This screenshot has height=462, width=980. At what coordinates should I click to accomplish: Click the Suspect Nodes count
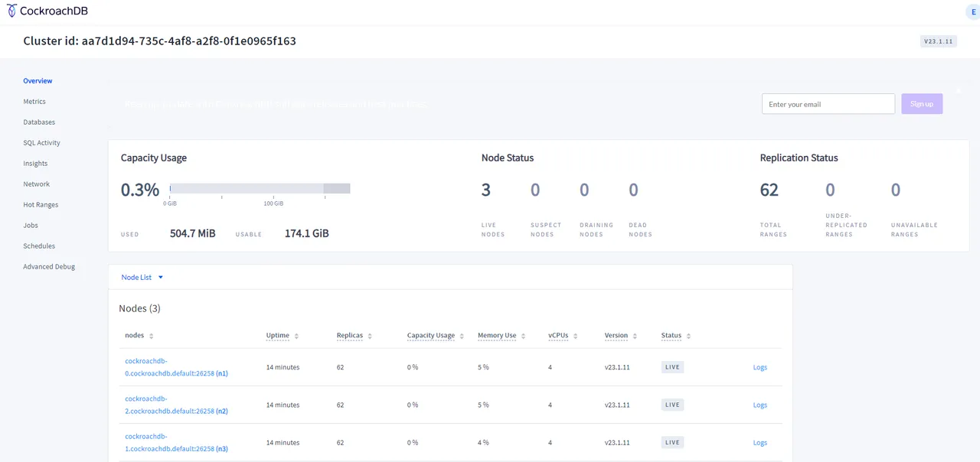[535, 190]
